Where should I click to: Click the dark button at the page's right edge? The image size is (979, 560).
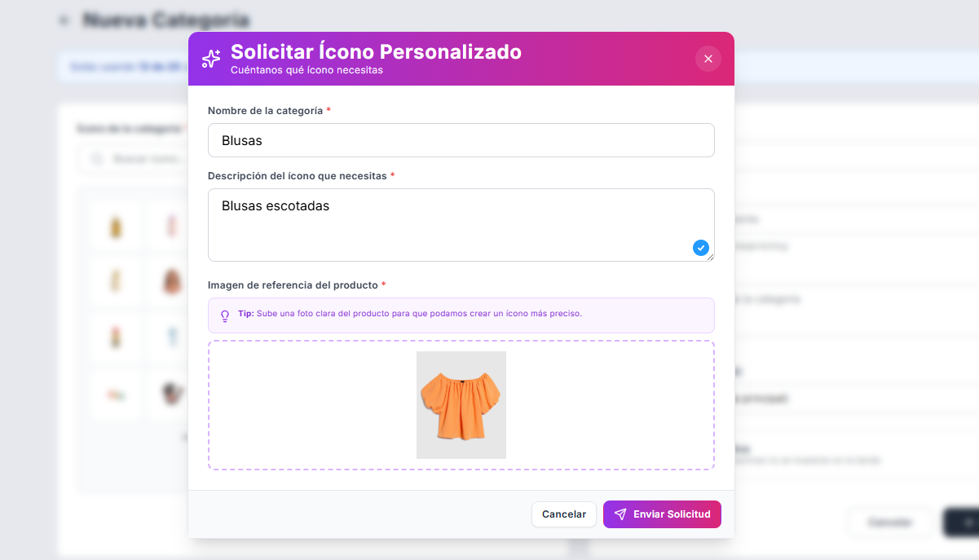(962, 522)
